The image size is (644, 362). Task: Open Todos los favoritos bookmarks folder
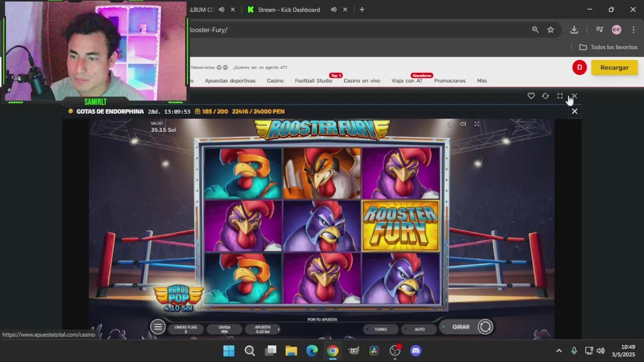click(608, 47)
